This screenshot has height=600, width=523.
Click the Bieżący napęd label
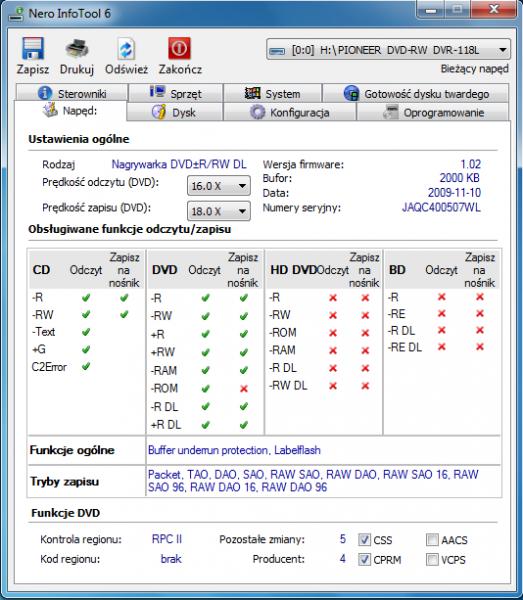tap(474, 69)
